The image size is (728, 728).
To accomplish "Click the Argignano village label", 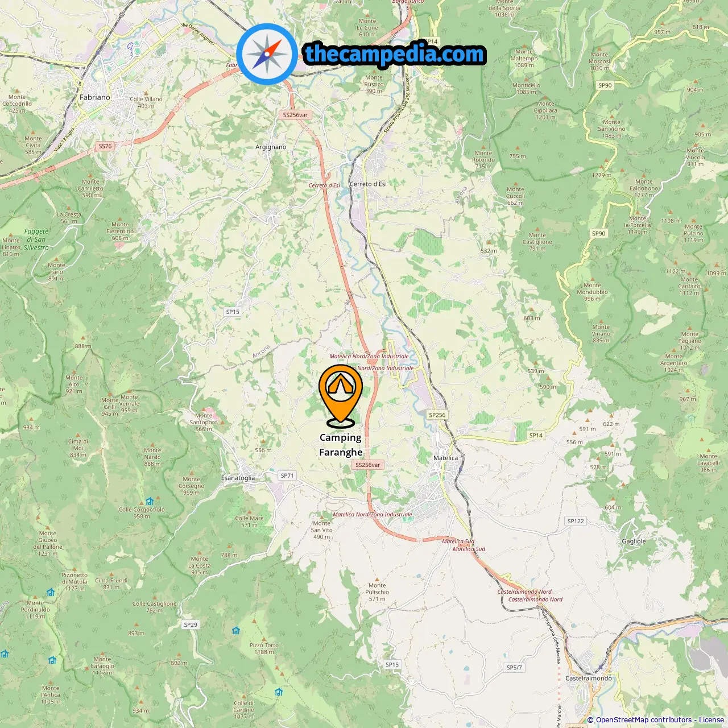I will 271,147.
